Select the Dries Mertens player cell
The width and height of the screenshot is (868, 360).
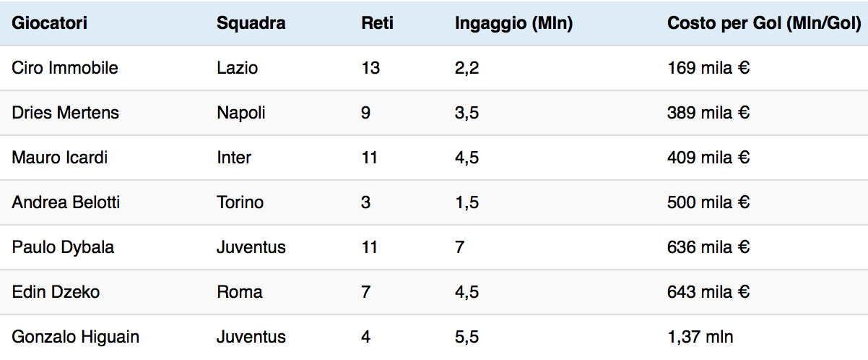(x=65, y=113)
